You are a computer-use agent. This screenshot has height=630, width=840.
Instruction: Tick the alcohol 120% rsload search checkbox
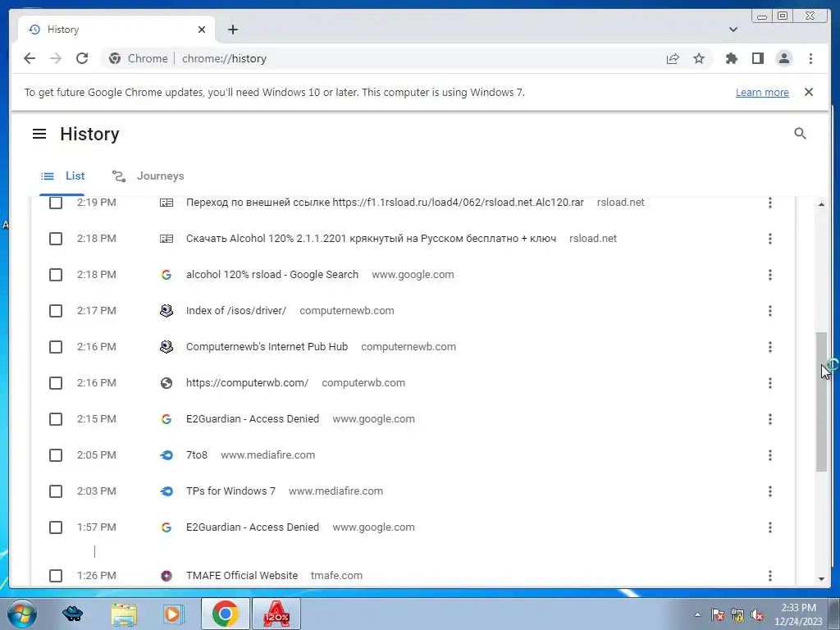pyautogui.click(x=56, y=275)
